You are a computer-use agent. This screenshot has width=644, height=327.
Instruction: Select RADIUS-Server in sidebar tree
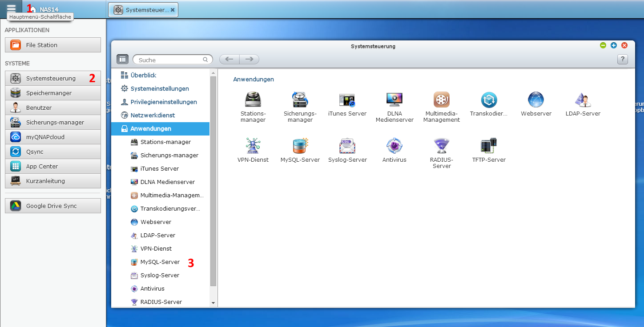pos(160,302)
